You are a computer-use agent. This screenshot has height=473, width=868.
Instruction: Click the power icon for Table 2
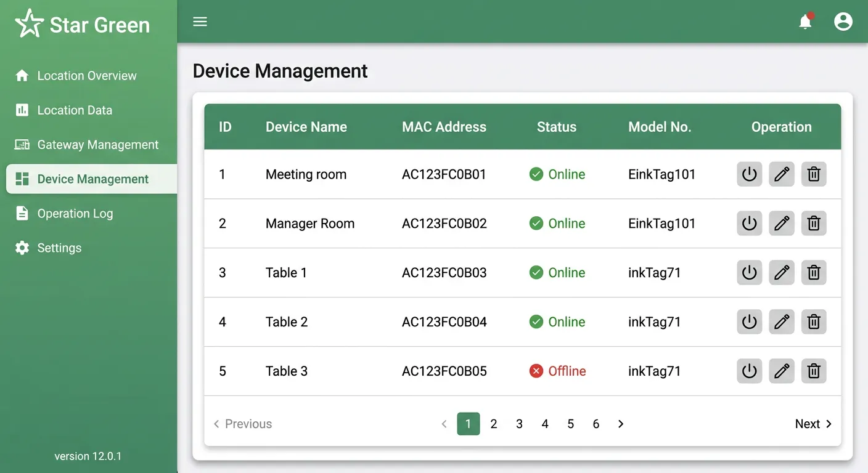tap(749, 321)
